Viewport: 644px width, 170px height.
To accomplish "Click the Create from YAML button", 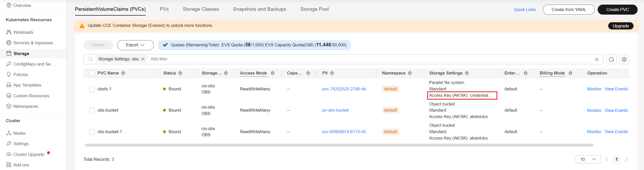I will (569, 9).
